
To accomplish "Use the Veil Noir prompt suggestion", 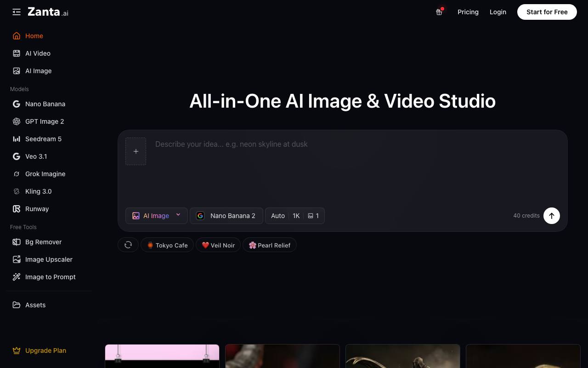I will [x=218, y=245].
